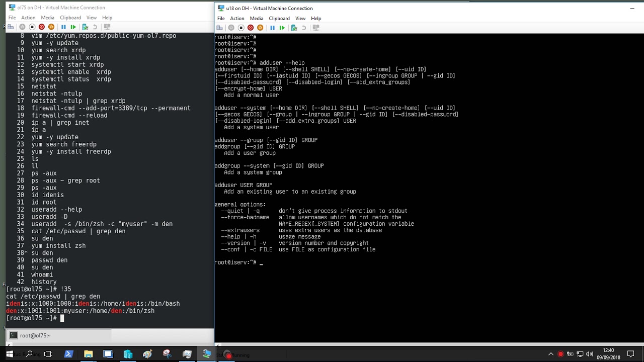Open taskbar search magnifier
Screen dimensions: 644x362
[x=29, y=354]
